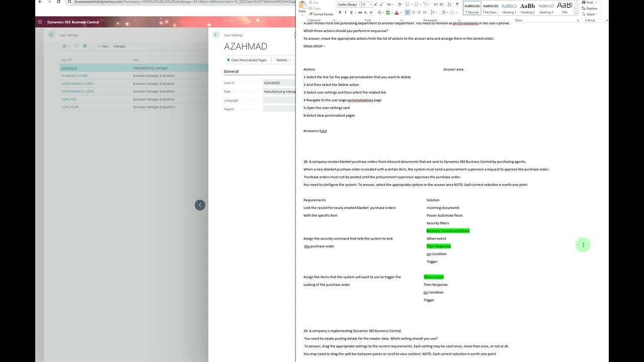Click the search icon in User Settings list

(76, 46)
